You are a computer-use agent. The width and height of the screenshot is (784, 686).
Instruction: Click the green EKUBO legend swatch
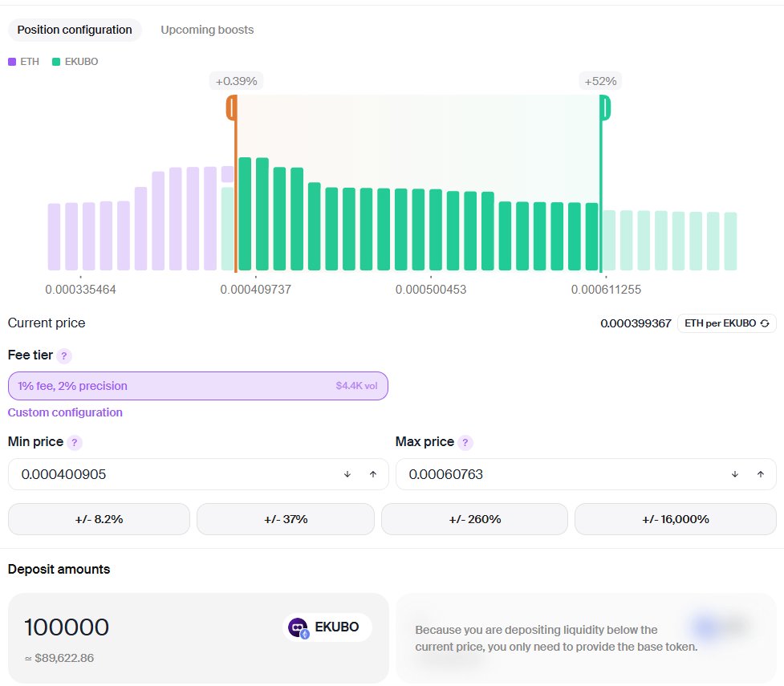[x=56, y=62]
